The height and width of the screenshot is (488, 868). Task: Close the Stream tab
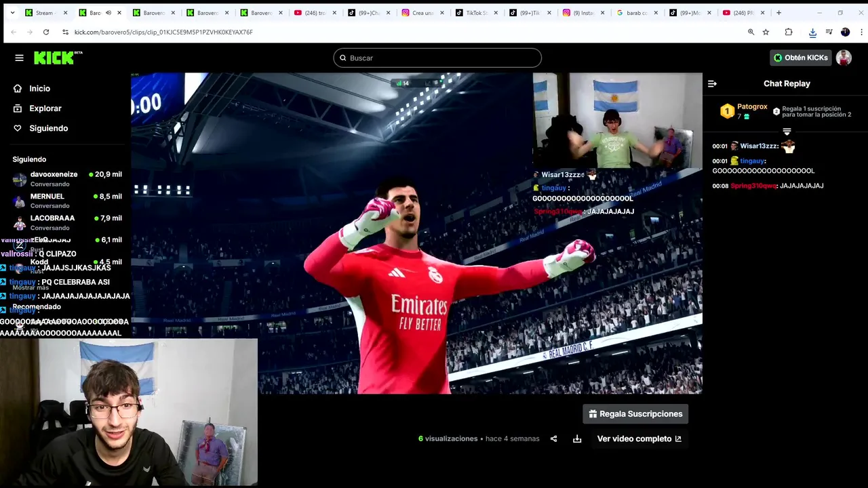pos(66,13)
